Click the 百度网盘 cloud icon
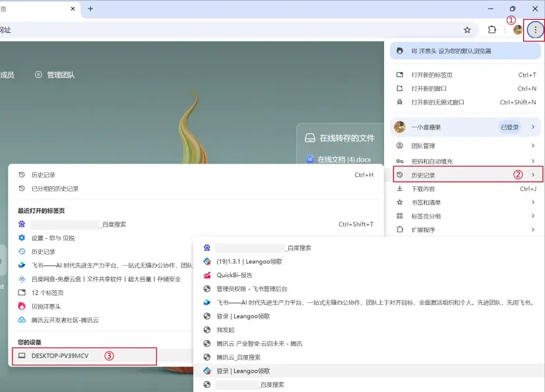 22,279
